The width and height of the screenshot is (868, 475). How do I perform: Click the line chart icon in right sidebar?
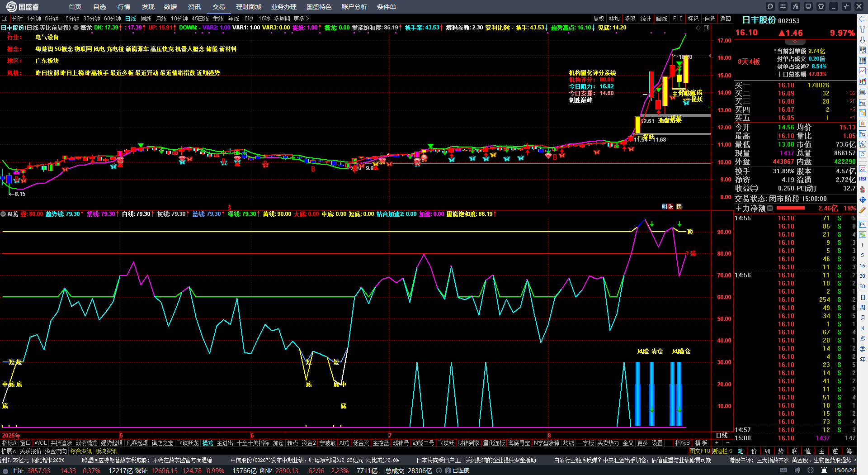click(x=863, y=71)
